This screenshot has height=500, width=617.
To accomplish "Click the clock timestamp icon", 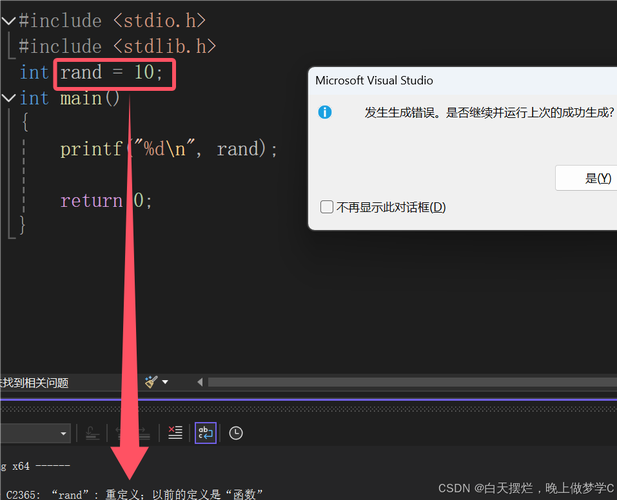I will click(236, 433).
